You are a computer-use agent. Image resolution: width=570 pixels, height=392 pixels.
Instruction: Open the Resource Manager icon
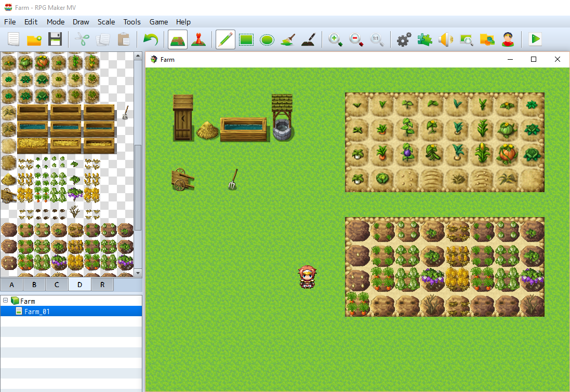click(487, 39)
